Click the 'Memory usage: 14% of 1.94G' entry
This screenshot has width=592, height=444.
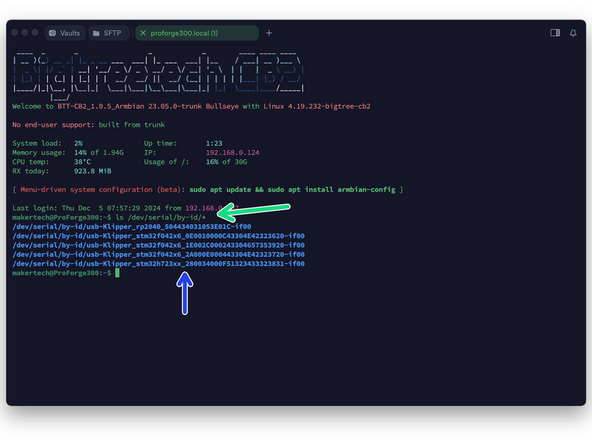[x=68, y=153]
